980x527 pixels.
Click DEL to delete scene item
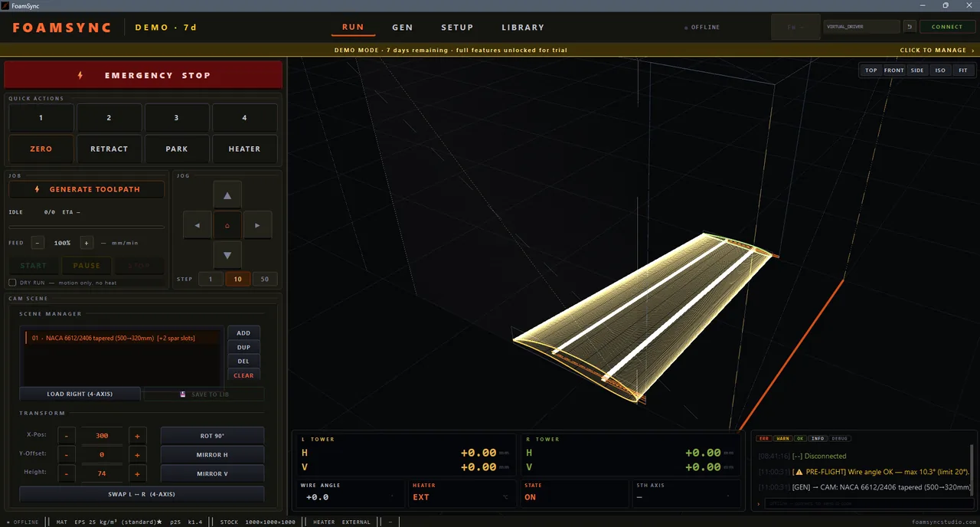click(x=243, y=361)
